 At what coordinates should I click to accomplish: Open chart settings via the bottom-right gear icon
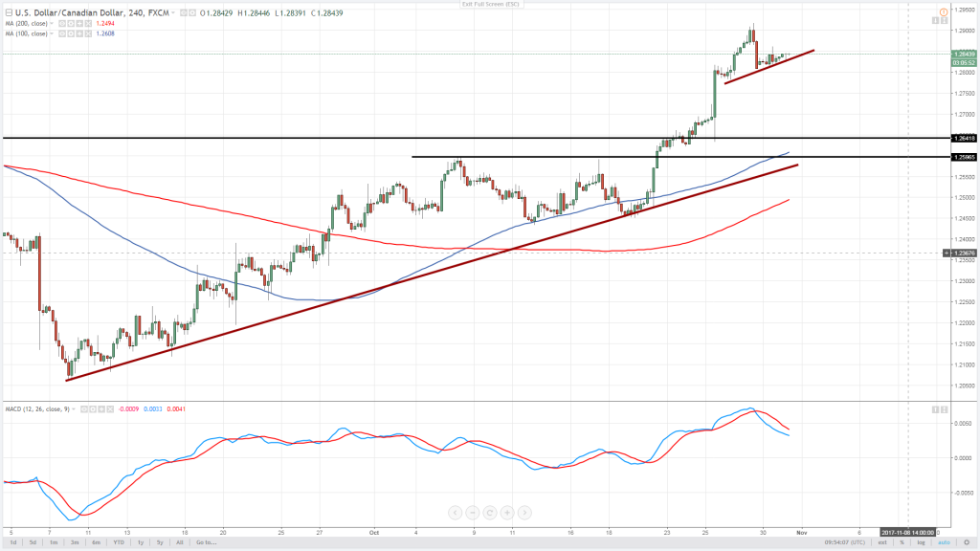967,542
